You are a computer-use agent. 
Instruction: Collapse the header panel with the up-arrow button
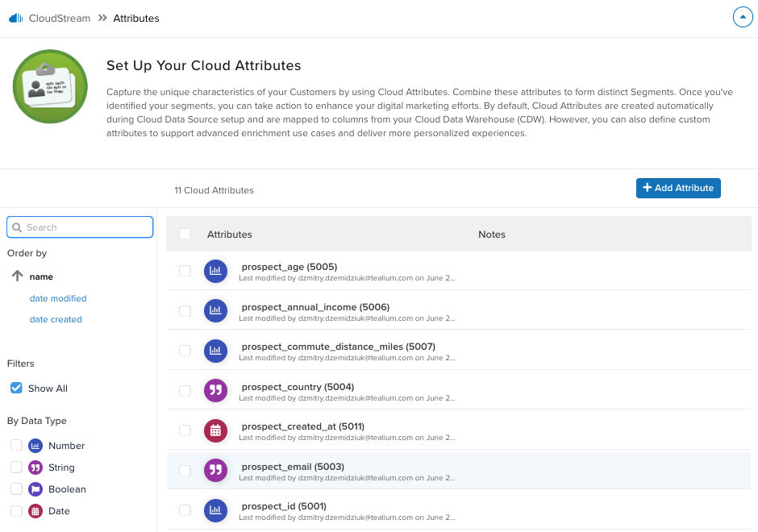pos(742,17)
